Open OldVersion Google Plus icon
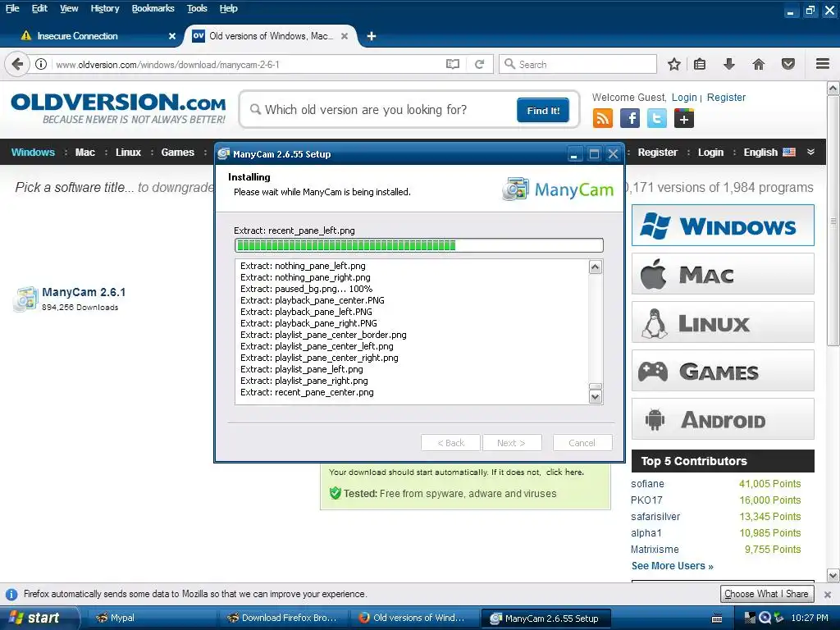The height and width of the screenshot is (630, 840). point(684,118)
